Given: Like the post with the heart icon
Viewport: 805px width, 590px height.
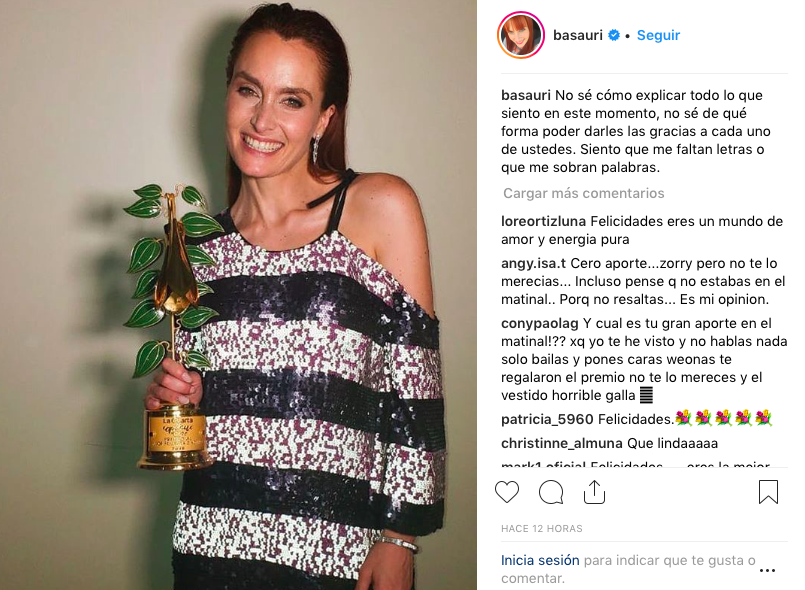Looking at the screenshot, I should coord(507,492).
